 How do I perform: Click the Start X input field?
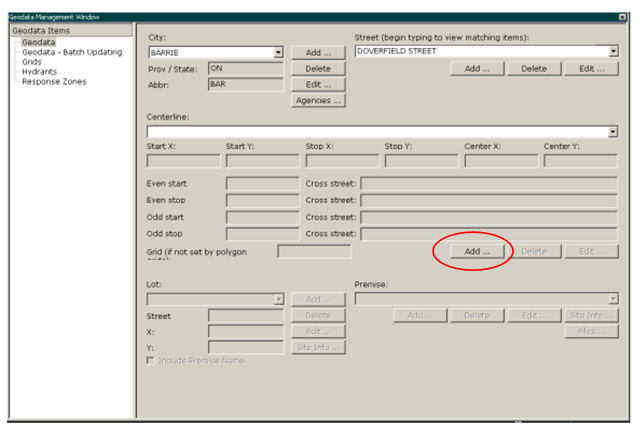point(183,161)
